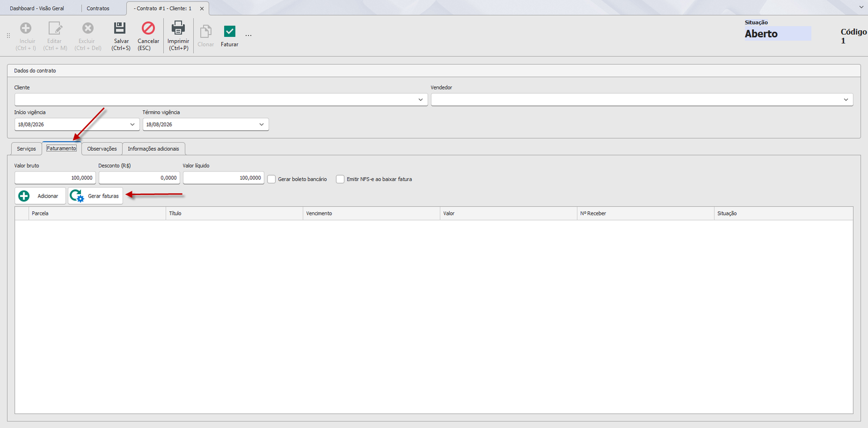Expand the Vendedor dropdown

coord(846,100)
